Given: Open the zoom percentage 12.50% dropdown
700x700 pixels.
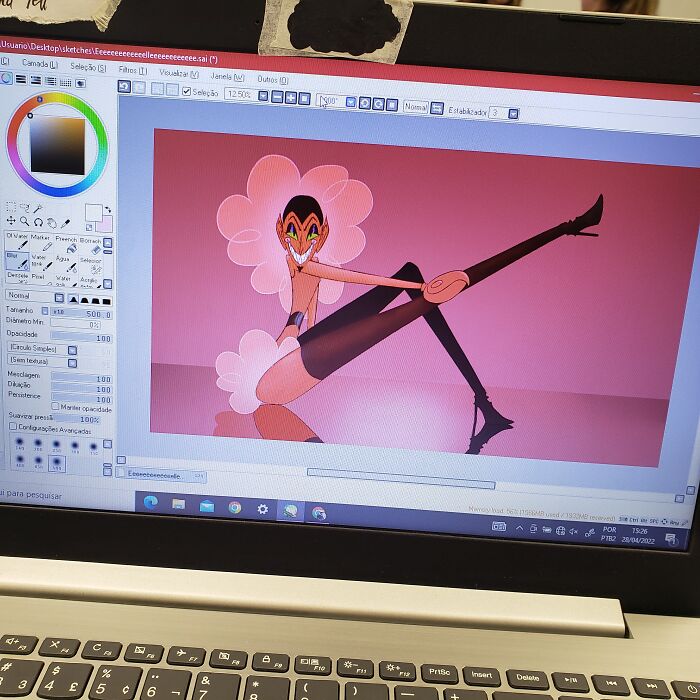Looking at the screenshot, I should [263, 96].
